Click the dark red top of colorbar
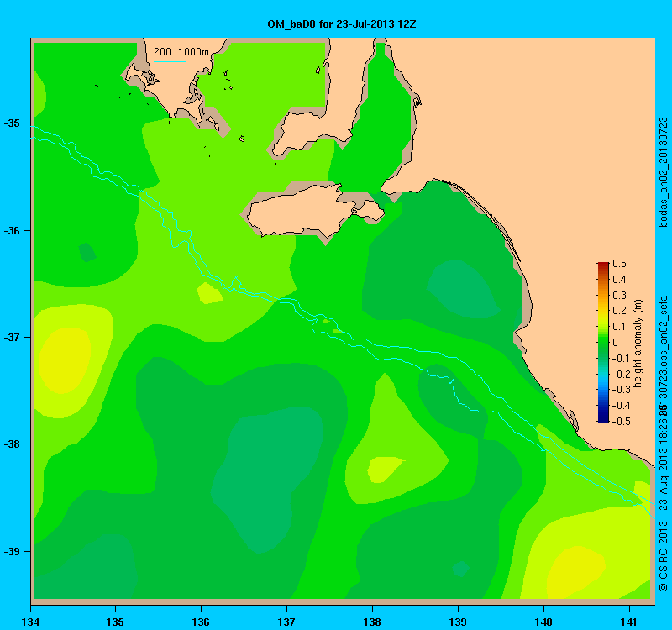This screenshot has height=630, width=672. coord(603,265)
